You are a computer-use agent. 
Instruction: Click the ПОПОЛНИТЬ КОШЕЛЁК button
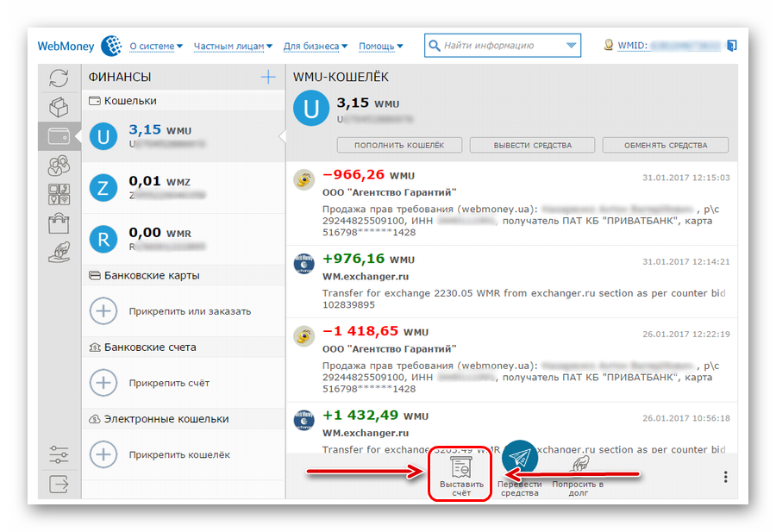(399, 145)
